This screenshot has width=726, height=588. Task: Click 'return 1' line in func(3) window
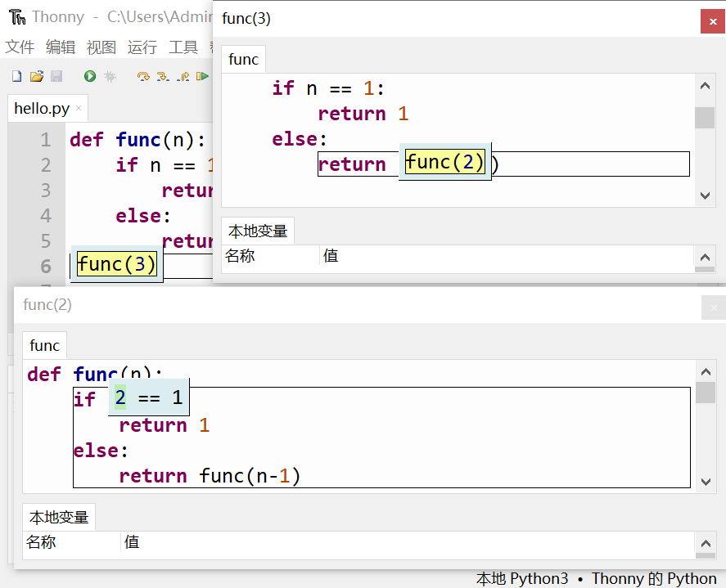[363, 114]
